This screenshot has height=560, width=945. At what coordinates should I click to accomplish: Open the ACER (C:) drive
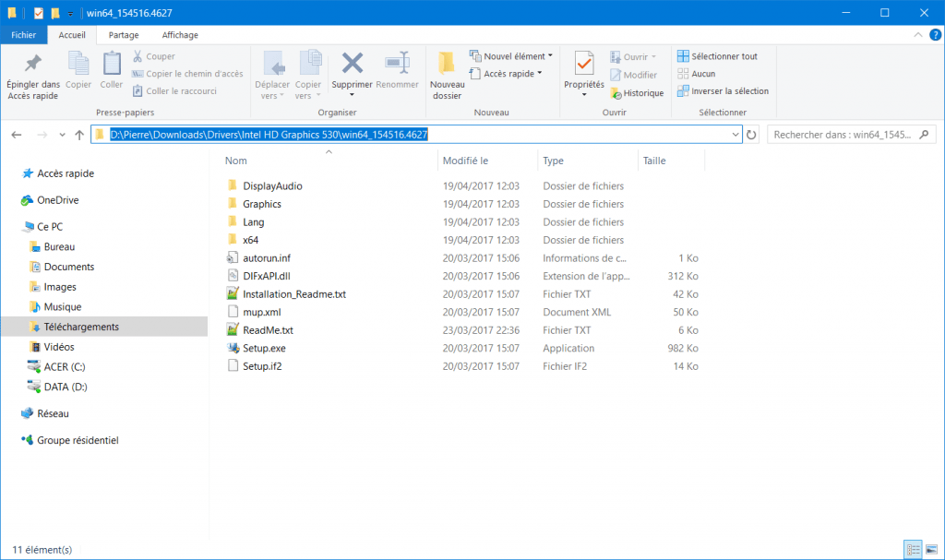pyautogui.click(x=64, y=366)
